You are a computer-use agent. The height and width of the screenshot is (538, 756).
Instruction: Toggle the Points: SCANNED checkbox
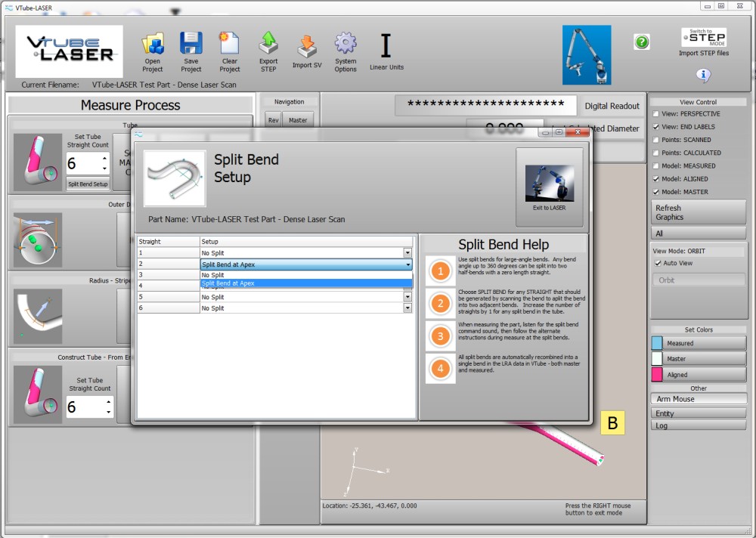click(655, 140)
